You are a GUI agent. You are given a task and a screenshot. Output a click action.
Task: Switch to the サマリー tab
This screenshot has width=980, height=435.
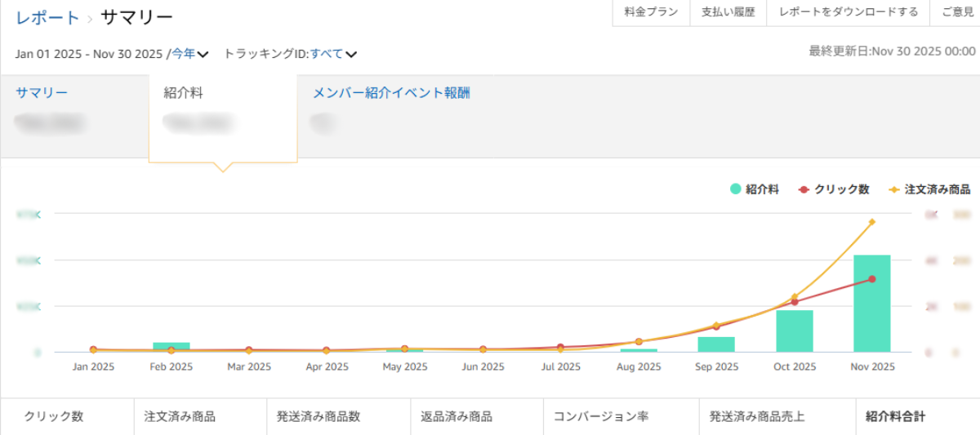(42, 93)
